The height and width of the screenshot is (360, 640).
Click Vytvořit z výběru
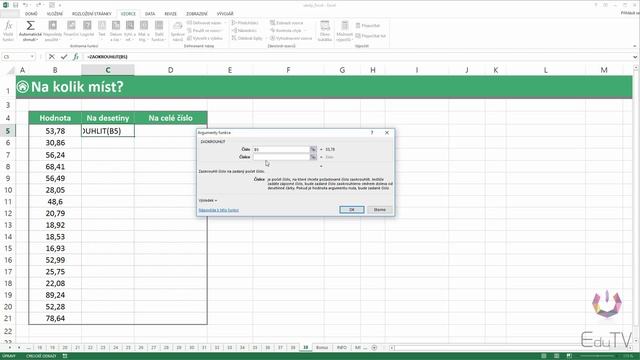[205, 38]
